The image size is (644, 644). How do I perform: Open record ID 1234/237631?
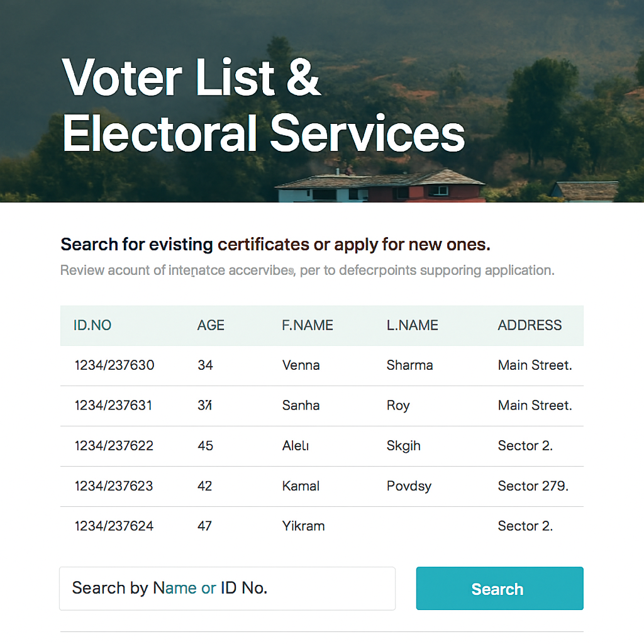tap(113, 406)
